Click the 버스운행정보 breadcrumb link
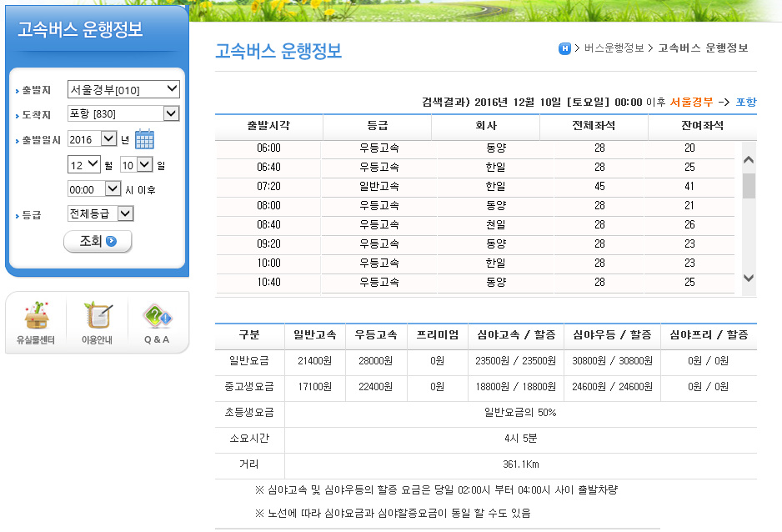This screenshot has height=532, width=782. (614, 48)
